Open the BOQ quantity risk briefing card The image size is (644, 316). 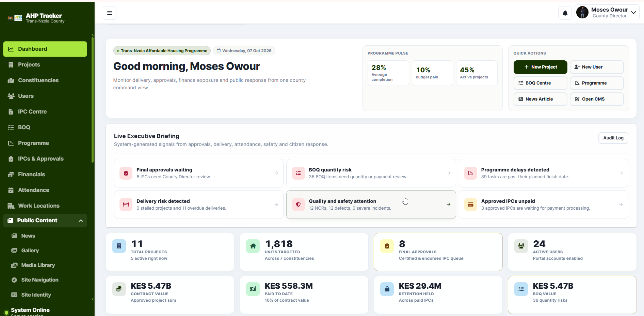click(371, 173)
